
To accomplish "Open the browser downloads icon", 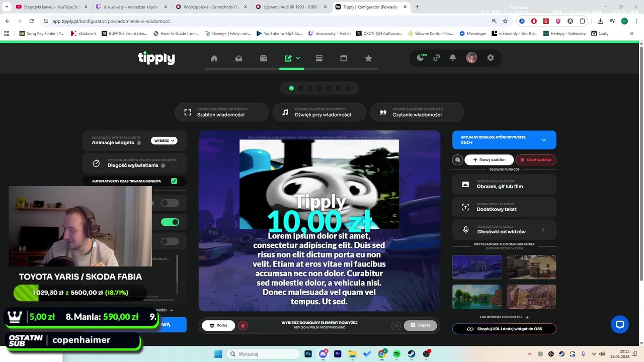I will pos(600,21).
